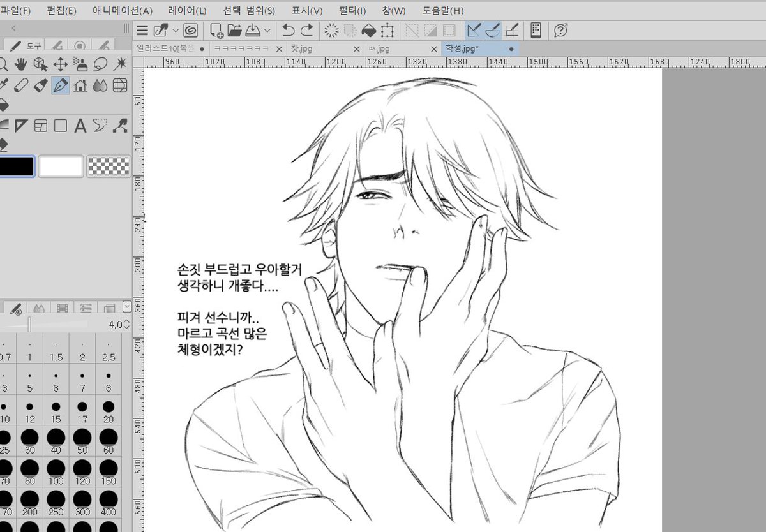Open the 애니메이션(A) menu
The width and height of the screenshot is (766, 532).
(x=123, y=11)
